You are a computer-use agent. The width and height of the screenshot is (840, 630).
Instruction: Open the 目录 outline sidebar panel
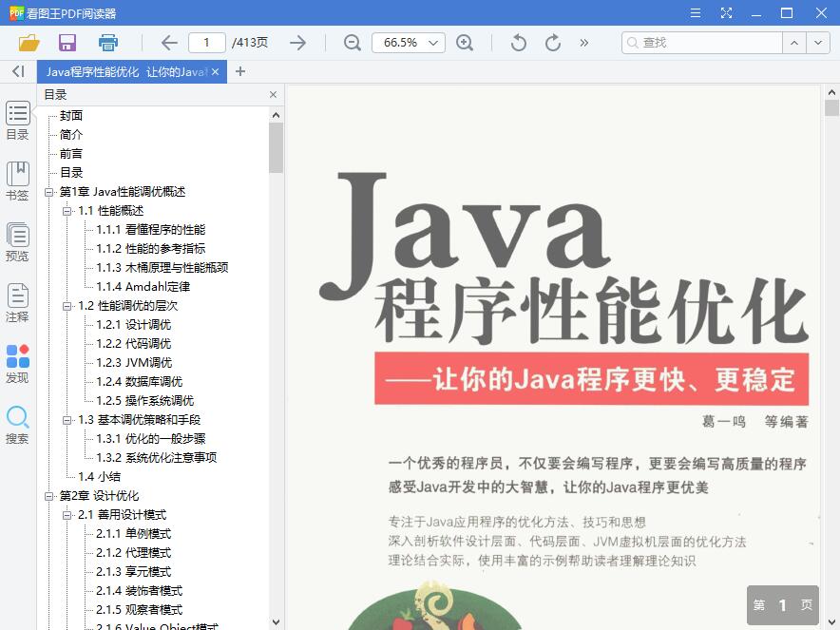tap(18, 121)
